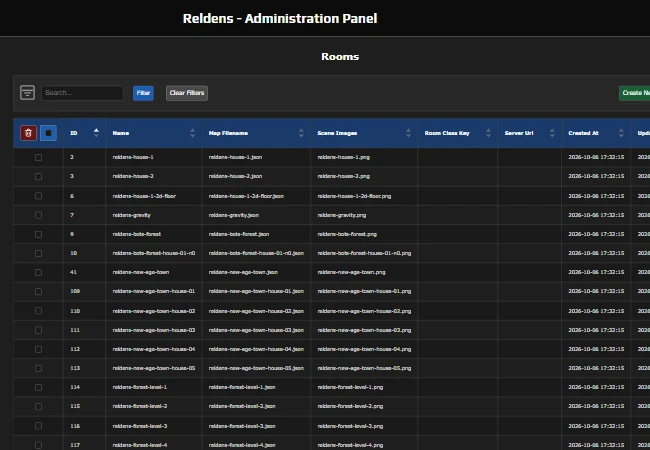The height and width of the screenshot is (450, 650).
Task: Click the red trash delete-selected icon
Action: tap(29, 133)
